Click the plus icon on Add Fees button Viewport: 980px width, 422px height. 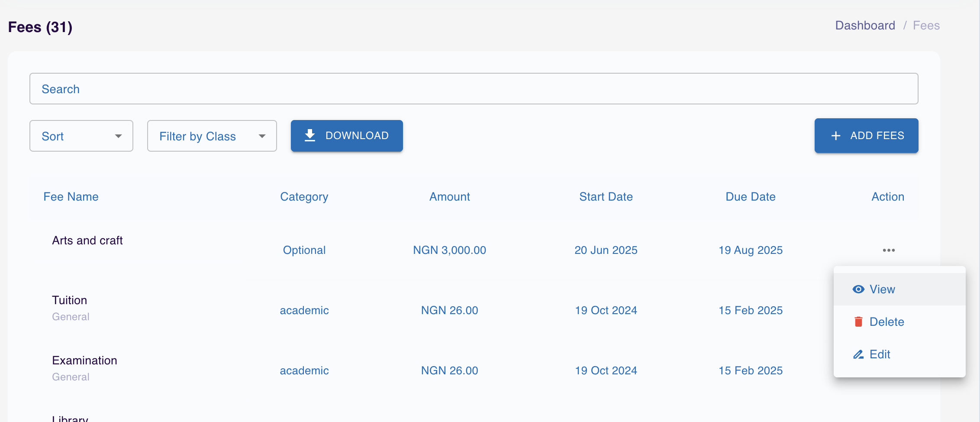[836, 136]
